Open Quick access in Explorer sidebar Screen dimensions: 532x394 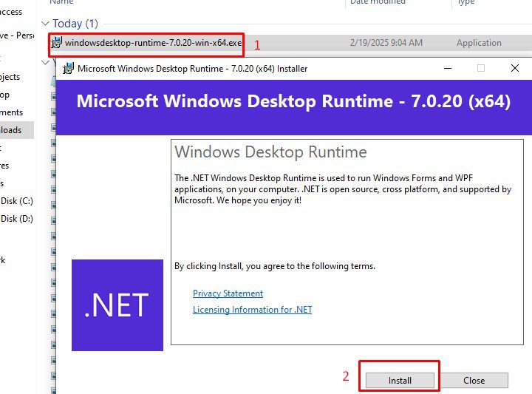click(11, 12)
